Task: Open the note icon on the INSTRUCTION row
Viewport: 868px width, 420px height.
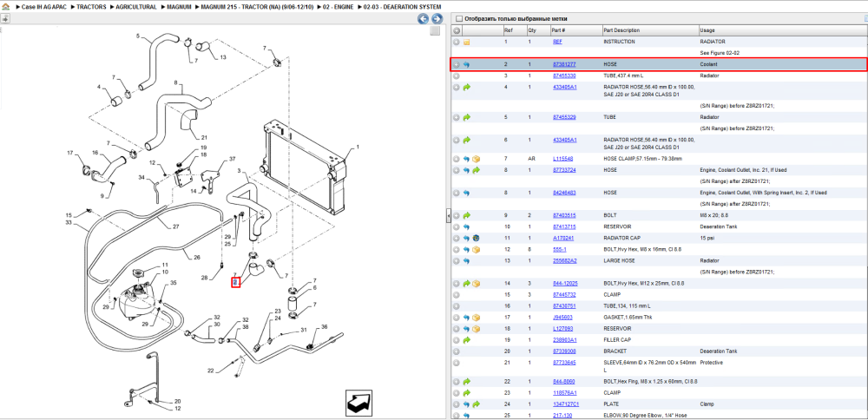Action: [x=467, y=42]
